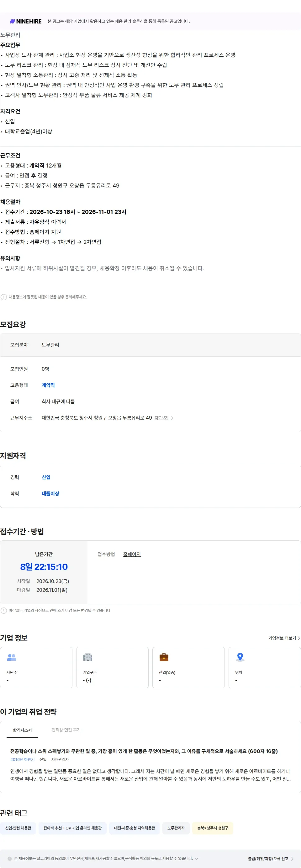Open the 전공학습이나 소위 스펙쌓기 essay title
Viewport: 301px width, 868px height.
click(x=144, y=751)
